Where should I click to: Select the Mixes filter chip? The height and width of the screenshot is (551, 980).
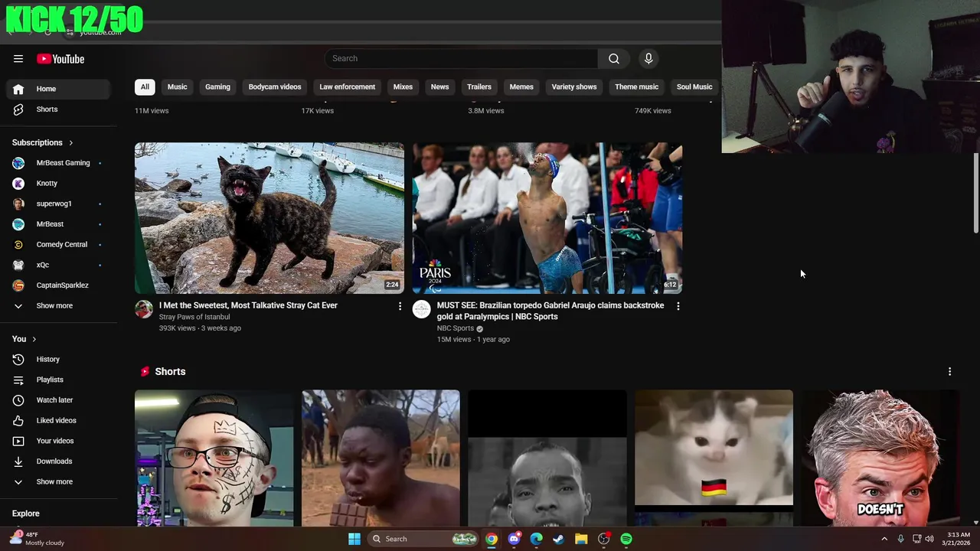tap(403, 87)
